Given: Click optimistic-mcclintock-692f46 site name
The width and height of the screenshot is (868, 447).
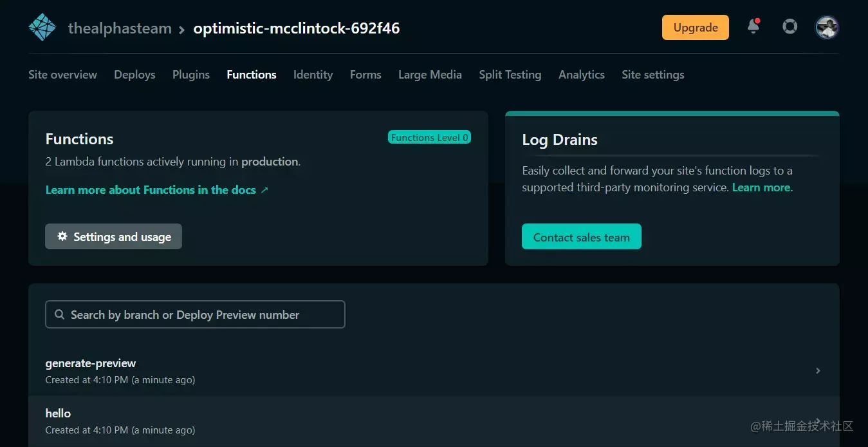Looking at the screenshot, I should pos(297,28).
